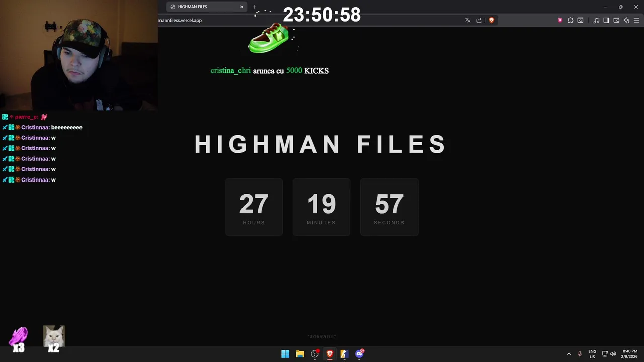Click the Brave browser taskbar icon
This screenshot has height=362, width=644.
[x=330, y=354]
